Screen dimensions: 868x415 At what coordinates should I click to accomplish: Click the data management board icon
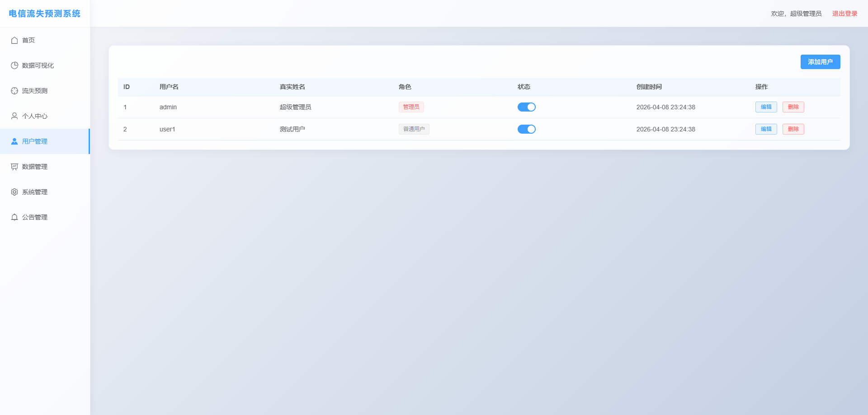14,167
